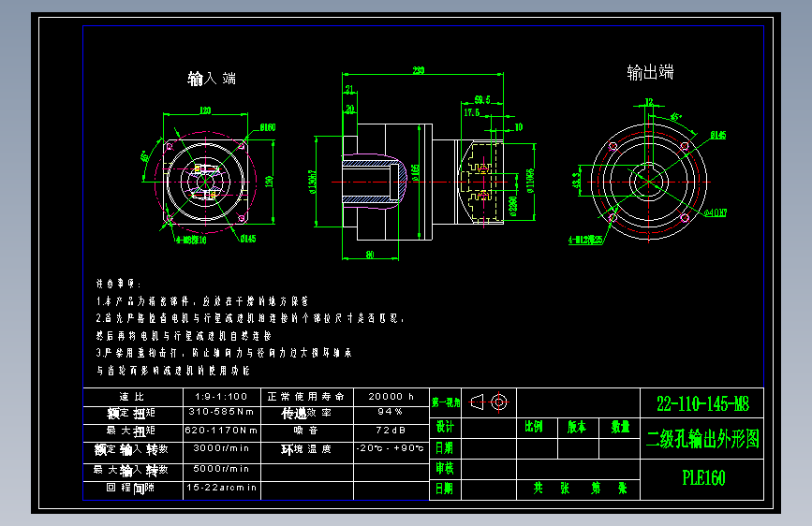Click the 4-M8 hole callout on input view

[x=191, y=240]
